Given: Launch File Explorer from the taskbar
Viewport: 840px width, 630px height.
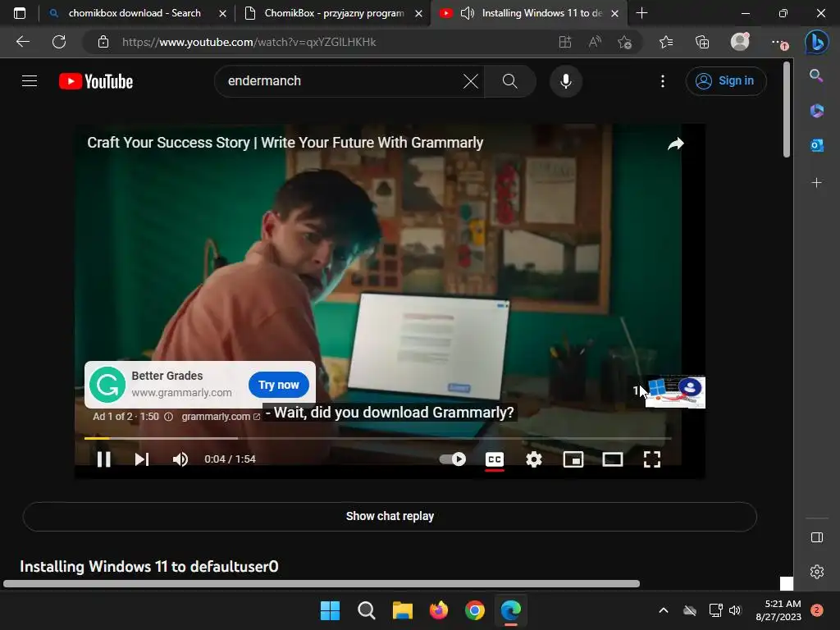Looking at the screenshot, I should (402, 610).
